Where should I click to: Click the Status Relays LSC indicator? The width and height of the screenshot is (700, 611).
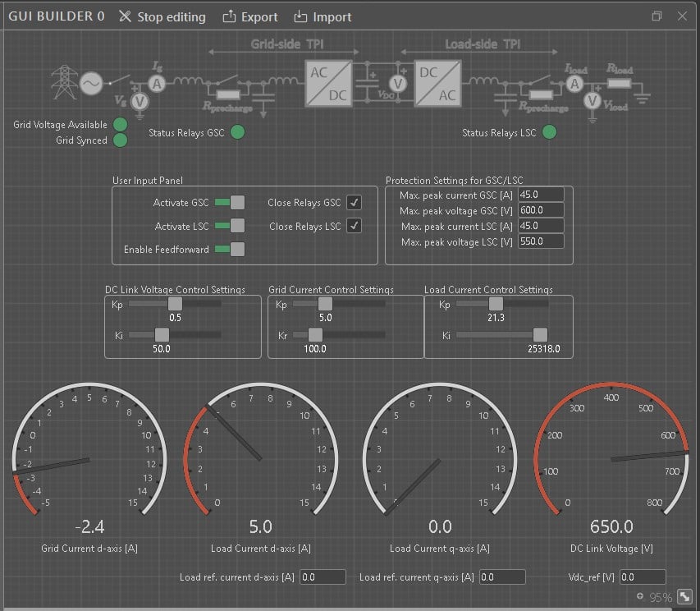point(549,132)
